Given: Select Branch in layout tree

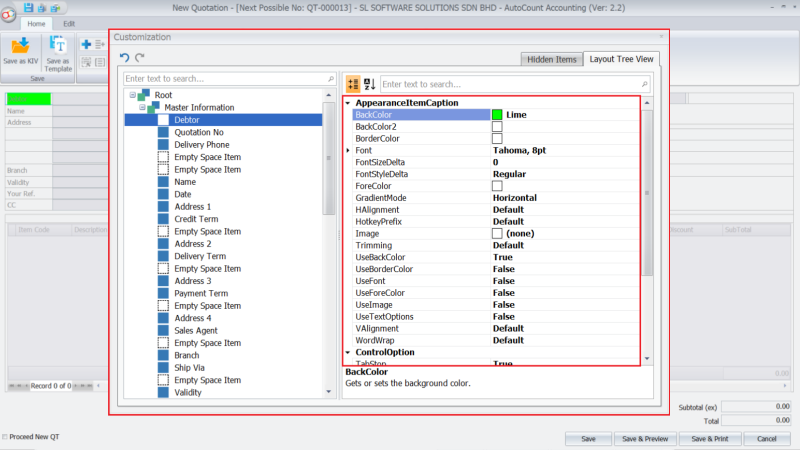Looking at the screenshot, I should click(187, 355).
